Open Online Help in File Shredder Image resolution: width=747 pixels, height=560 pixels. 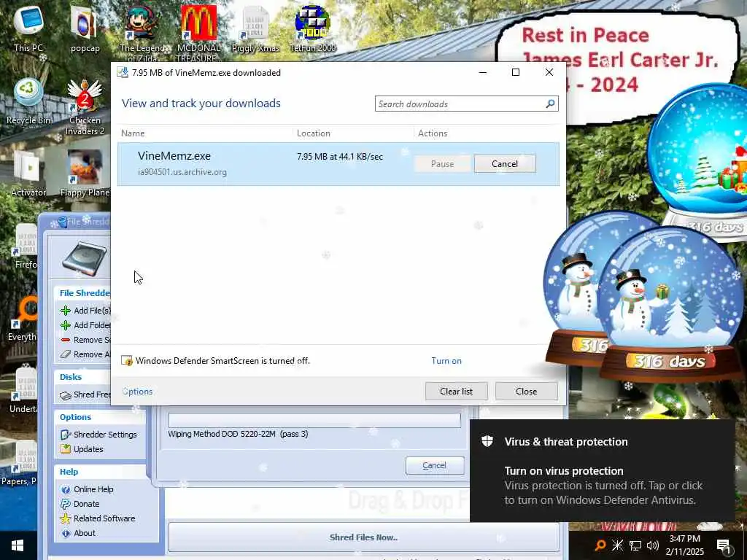pyautogui.click(x=88, y=489)
